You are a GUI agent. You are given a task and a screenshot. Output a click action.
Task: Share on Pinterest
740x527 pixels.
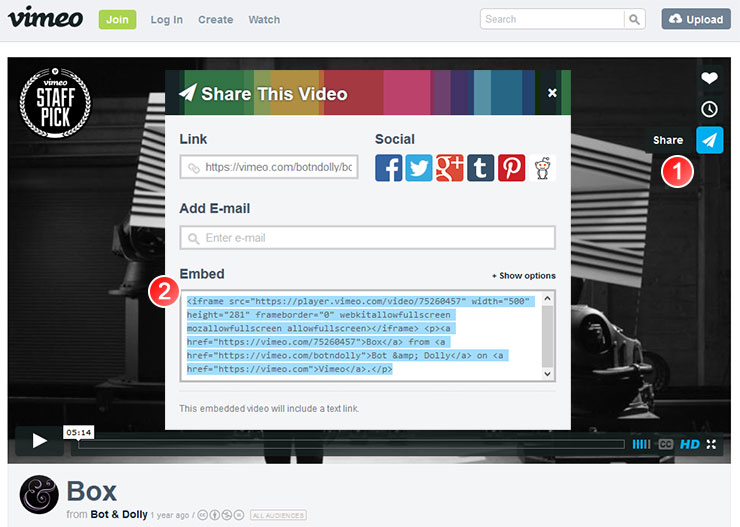[512, 168]
